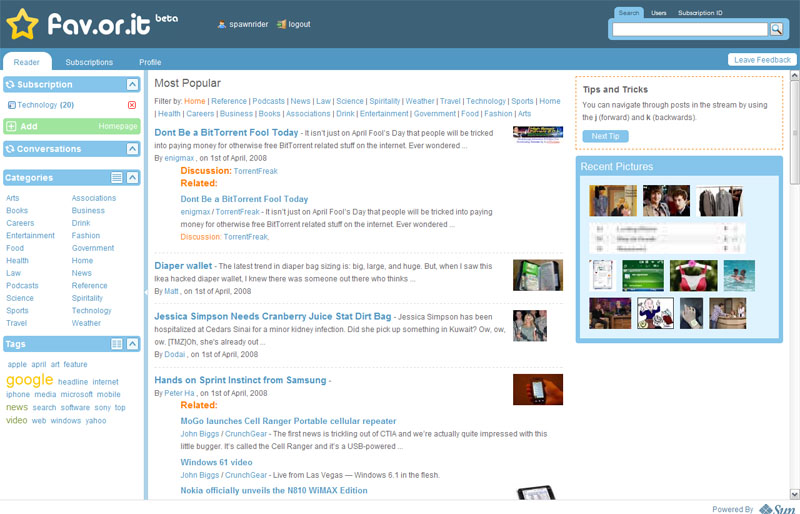Collapse the Categories panel
800x514 pixels.
click(x=132, y=177)
